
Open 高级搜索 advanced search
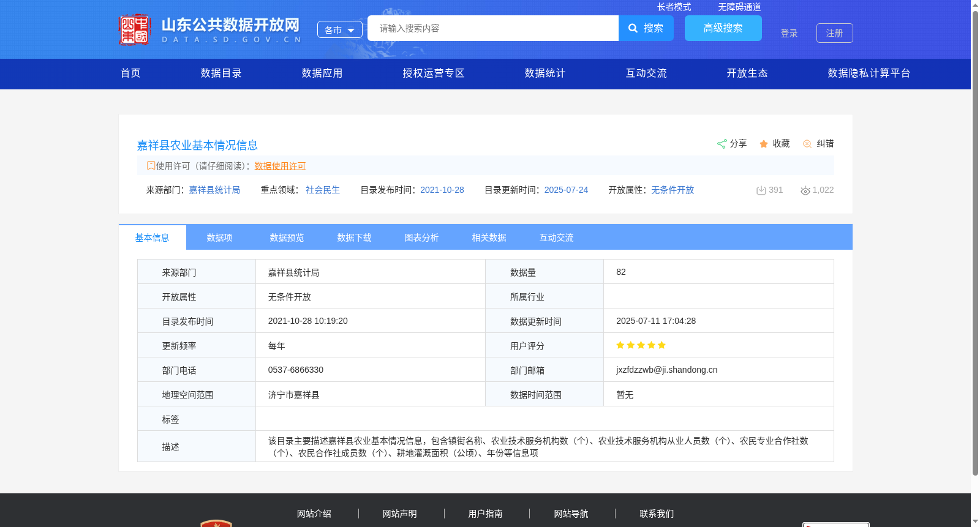[x=723, y=28]
